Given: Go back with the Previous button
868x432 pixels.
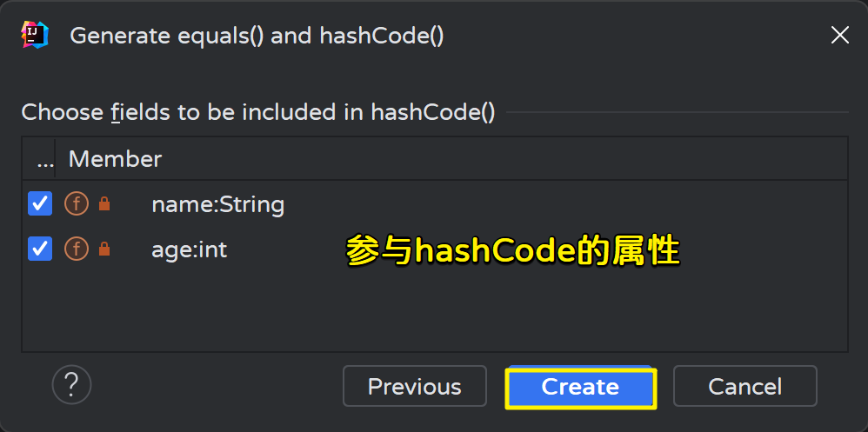Looking at the screenshot, I should (x=414, y=386).
